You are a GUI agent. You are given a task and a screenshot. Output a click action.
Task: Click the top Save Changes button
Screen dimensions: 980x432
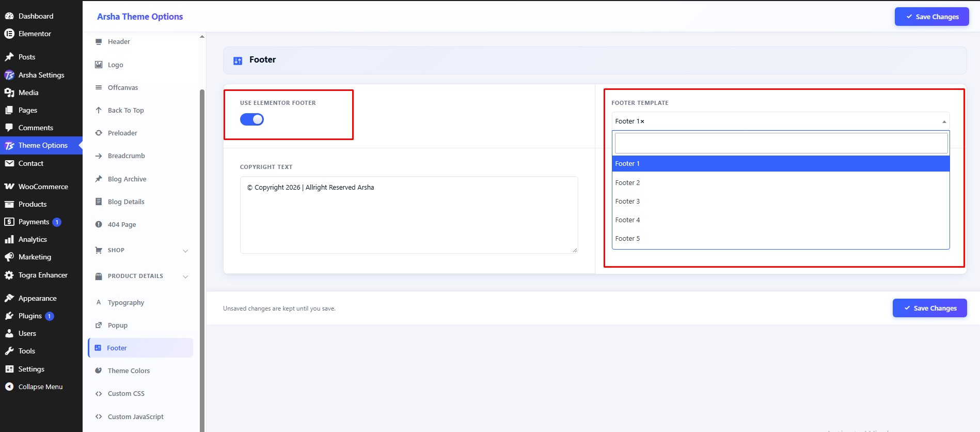[931, 17]
